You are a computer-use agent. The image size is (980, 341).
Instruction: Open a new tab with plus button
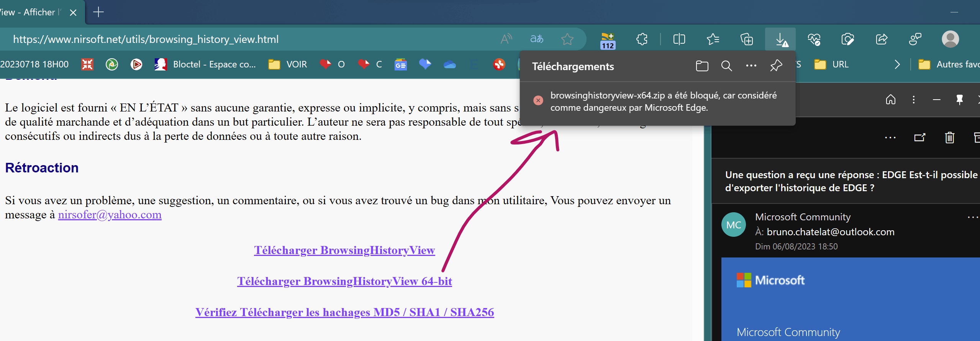click(x=98, y=12)
